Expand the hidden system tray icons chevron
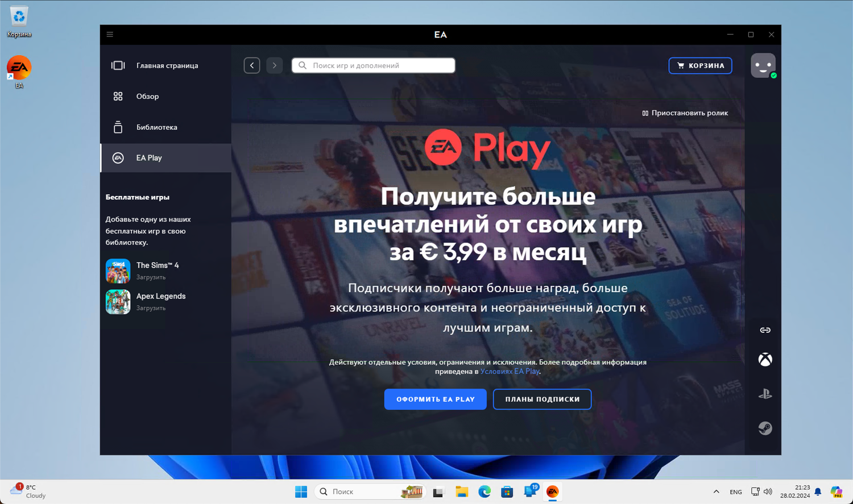The height and width of the screenshot is (504, 853). [717, 492]
